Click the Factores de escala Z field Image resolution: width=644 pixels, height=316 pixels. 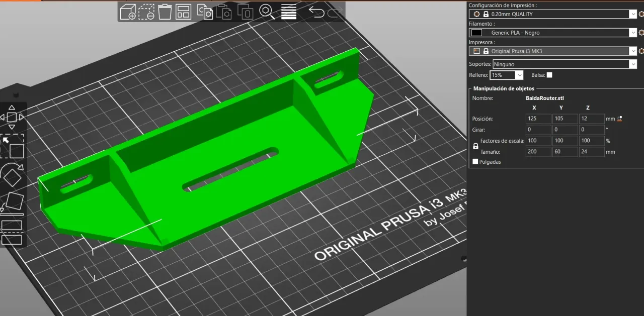[x=592, y=141]
